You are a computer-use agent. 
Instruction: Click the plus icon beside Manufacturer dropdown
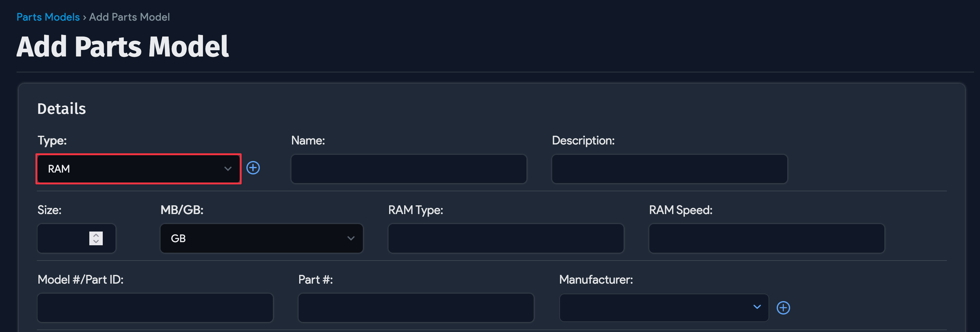pyautogui.click(x=783, y=308)
